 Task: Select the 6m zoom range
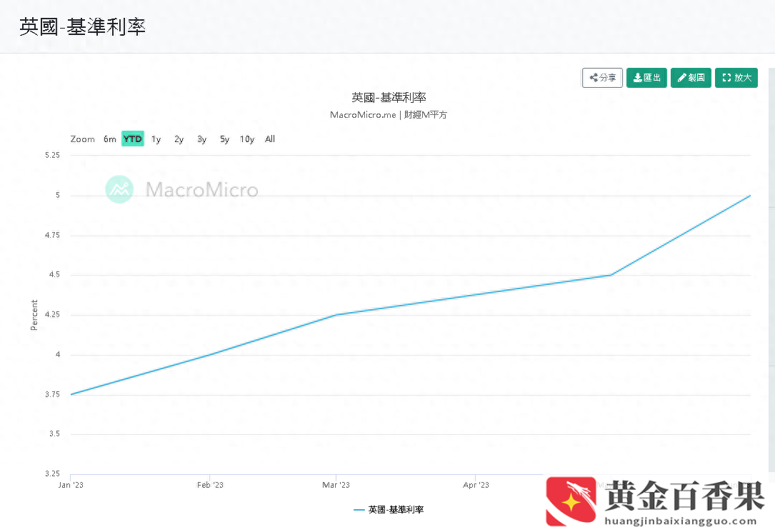coord(110,139)
